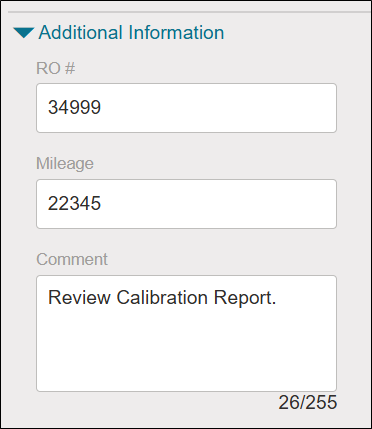Click on the 22345 mileage value
The image size is (372, 429).
(74, 204)
